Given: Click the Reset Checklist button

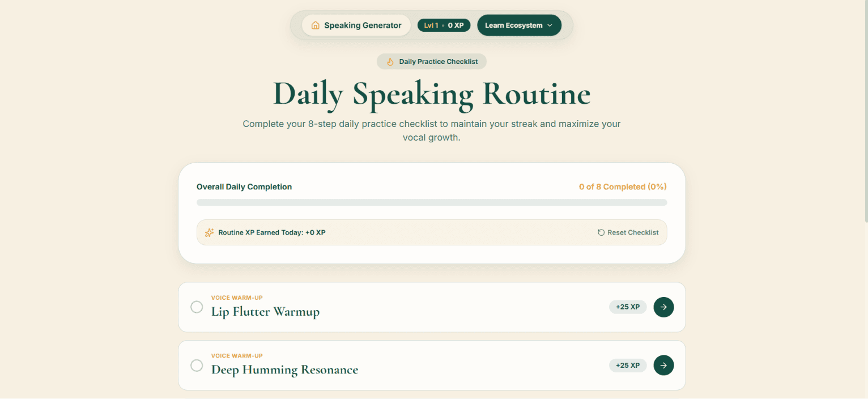Looking at the screenshot, I should 628,232.
